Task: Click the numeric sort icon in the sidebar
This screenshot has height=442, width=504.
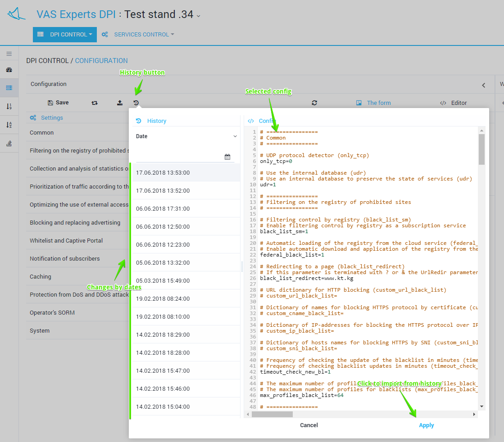Action: tap(9, 106)
